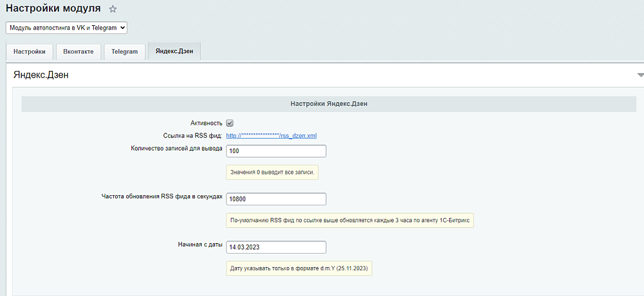Open the module selection dropdown
The width and height of the screenshot is (644, 296).
67,28
